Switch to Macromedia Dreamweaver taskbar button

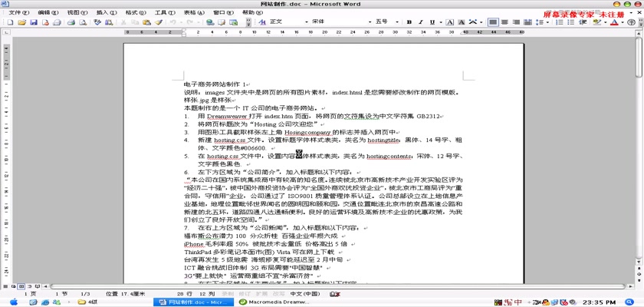[x=274, y=302]
